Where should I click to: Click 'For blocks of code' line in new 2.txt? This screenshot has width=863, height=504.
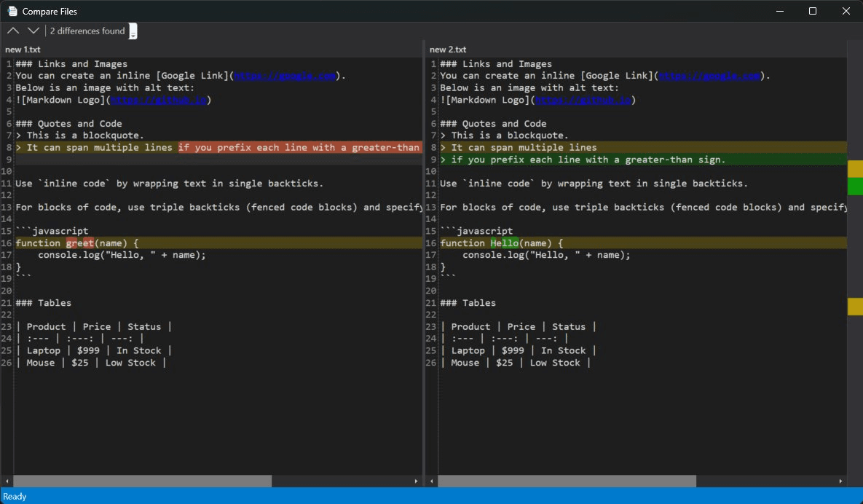click(x=643, y=208)
